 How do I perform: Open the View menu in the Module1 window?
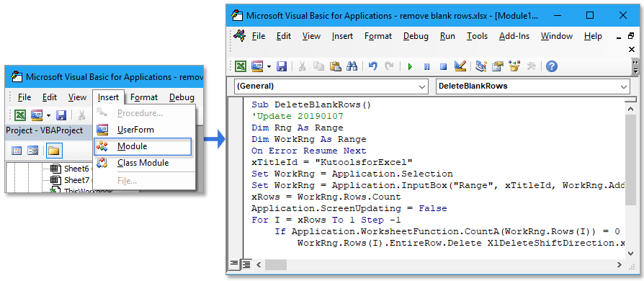coord(311,36)
